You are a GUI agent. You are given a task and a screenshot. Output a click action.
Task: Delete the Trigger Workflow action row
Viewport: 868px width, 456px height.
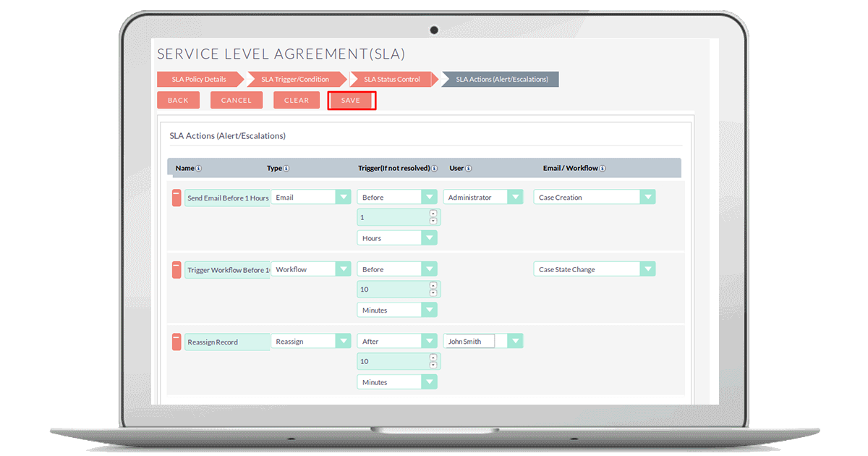tap(176, 270)
